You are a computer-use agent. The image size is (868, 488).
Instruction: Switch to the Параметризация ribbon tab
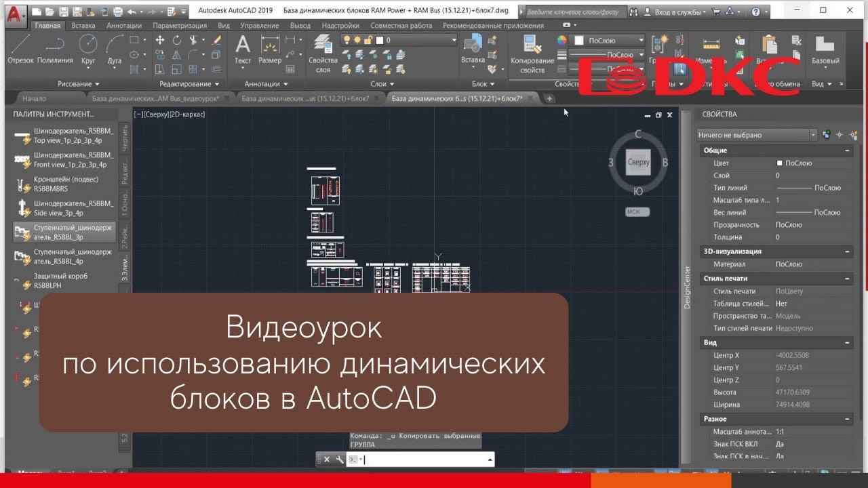click(x=180, y=26)
